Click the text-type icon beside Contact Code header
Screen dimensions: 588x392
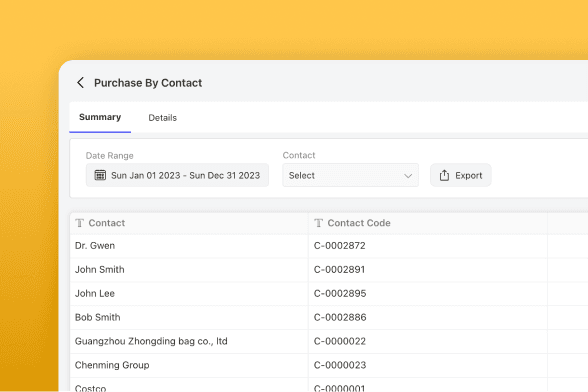pos(318,223)
